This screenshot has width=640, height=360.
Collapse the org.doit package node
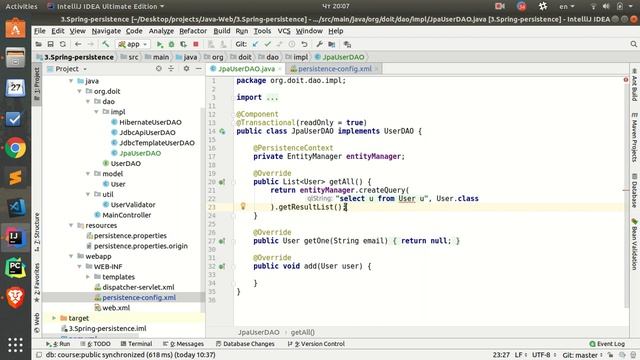tap(80, 91)
